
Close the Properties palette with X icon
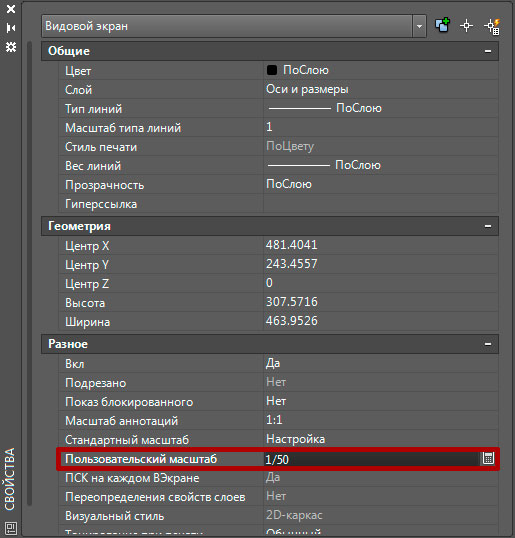pos(11,9)
